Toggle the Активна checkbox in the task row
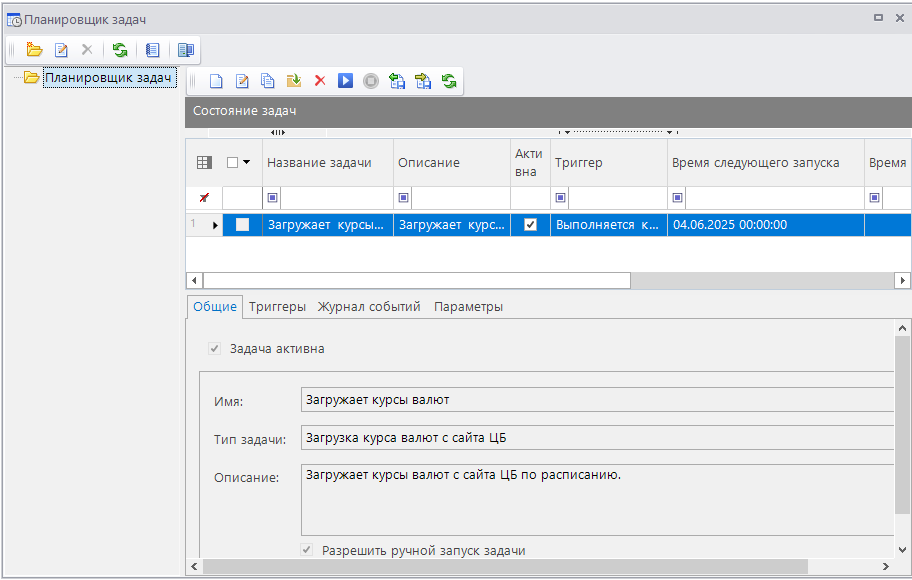Screen dimensions: 912x580 (530, 225)
